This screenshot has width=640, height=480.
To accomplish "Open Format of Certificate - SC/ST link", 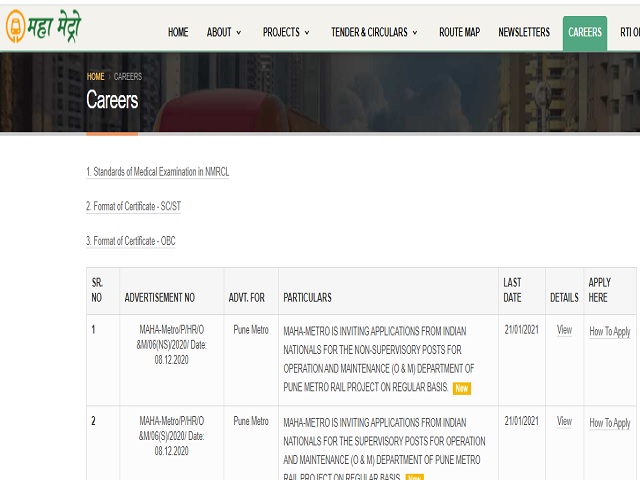I will (133, 207).
